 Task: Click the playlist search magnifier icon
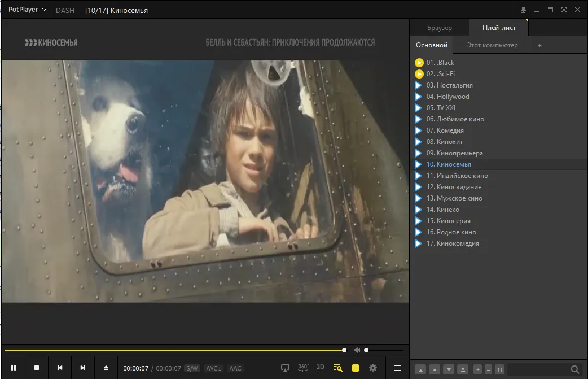point(575,369)
